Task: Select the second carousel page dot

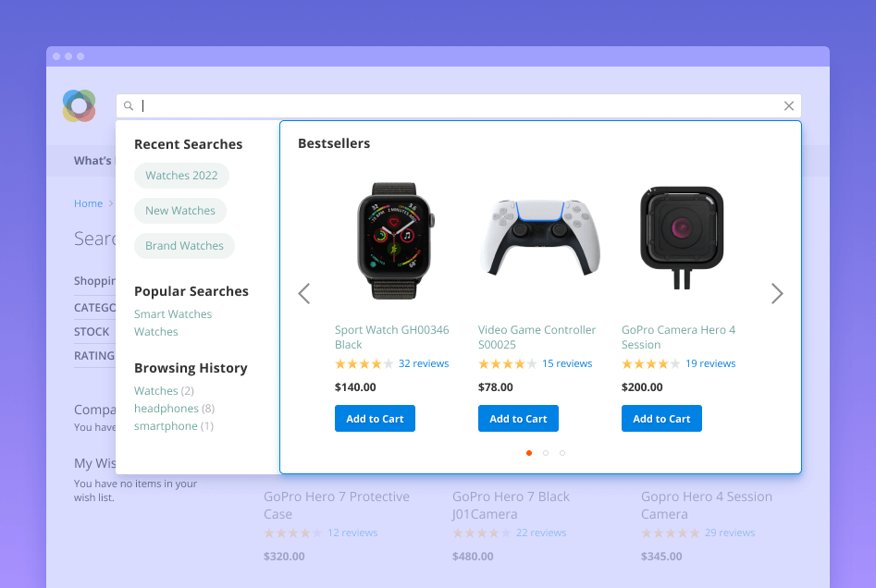Action: click(x=546, y=453)
